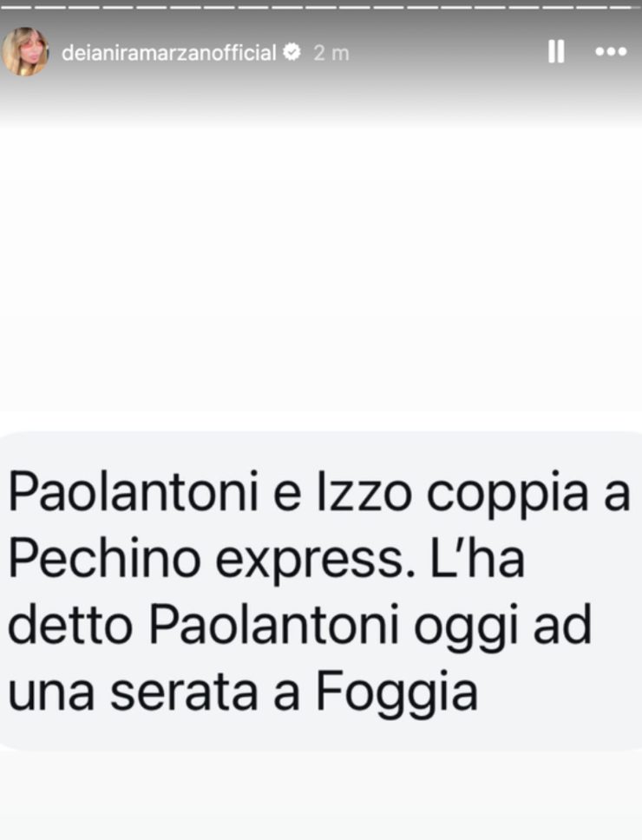Viewport: 642px width, 840px height.
Task: Tap the gray message bubble
Action: click(x=321, y=590)
